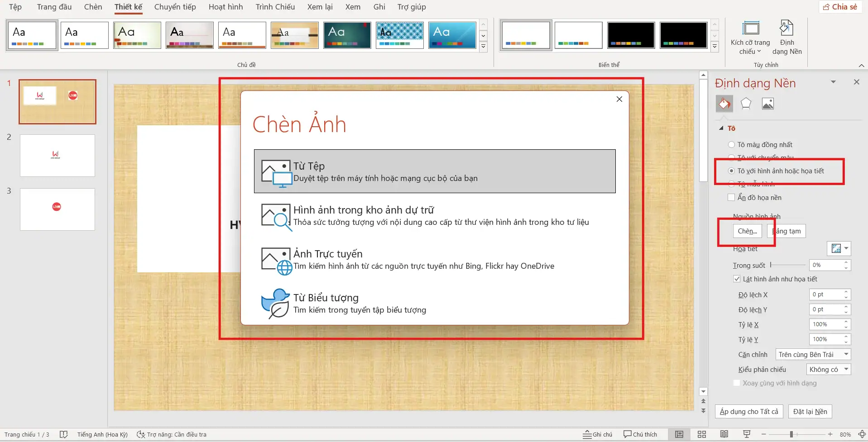Screen dimensions: 868x442
Task: Start slideshow from the status bar icon
Action: click(746, 434)
